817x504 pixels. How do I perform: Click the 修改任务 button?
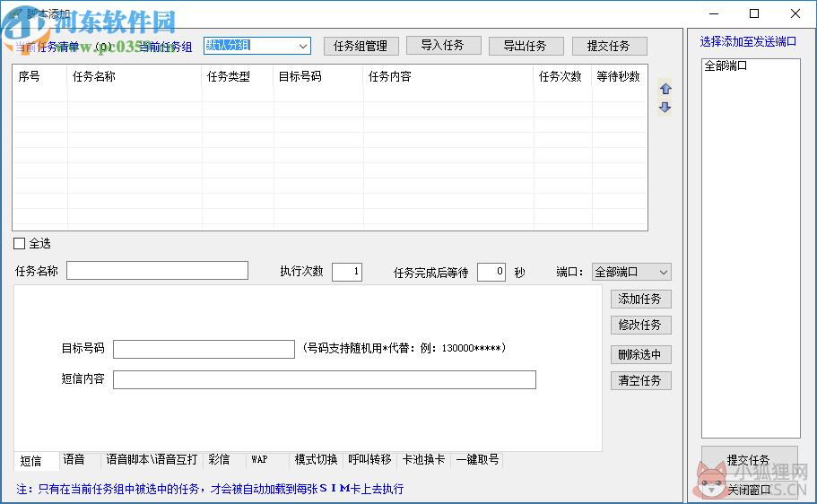640,326
